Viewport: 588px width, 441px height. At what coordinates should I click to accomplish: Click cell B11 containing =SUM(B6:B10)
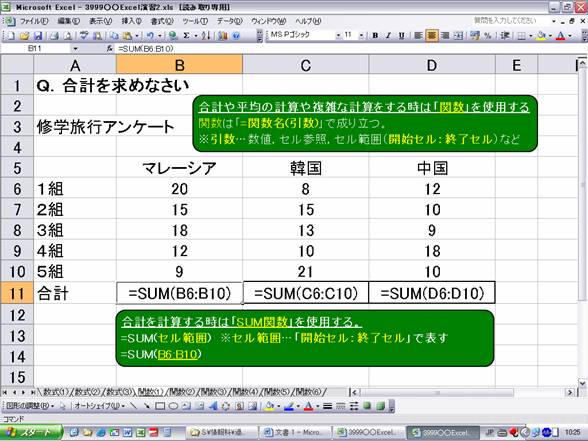point(179,293)
